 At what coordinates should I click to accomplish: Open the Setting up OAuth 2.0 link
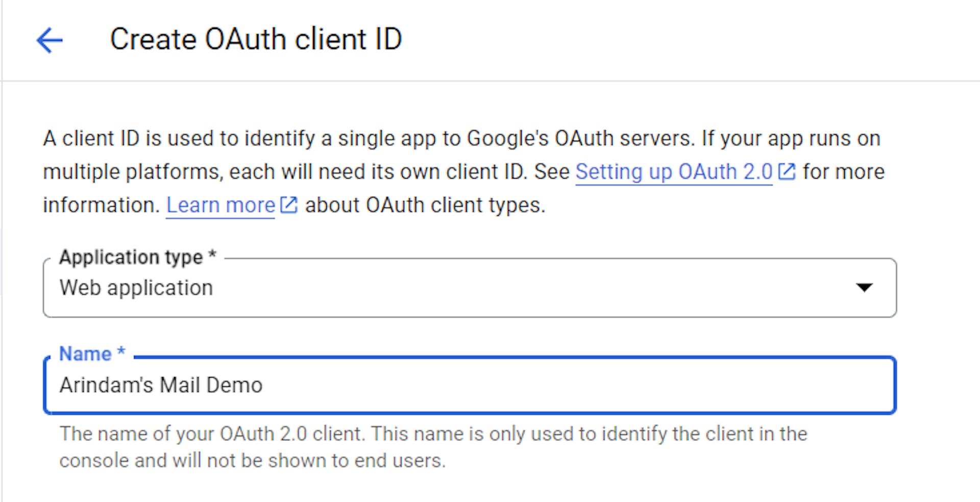point(674,172)
